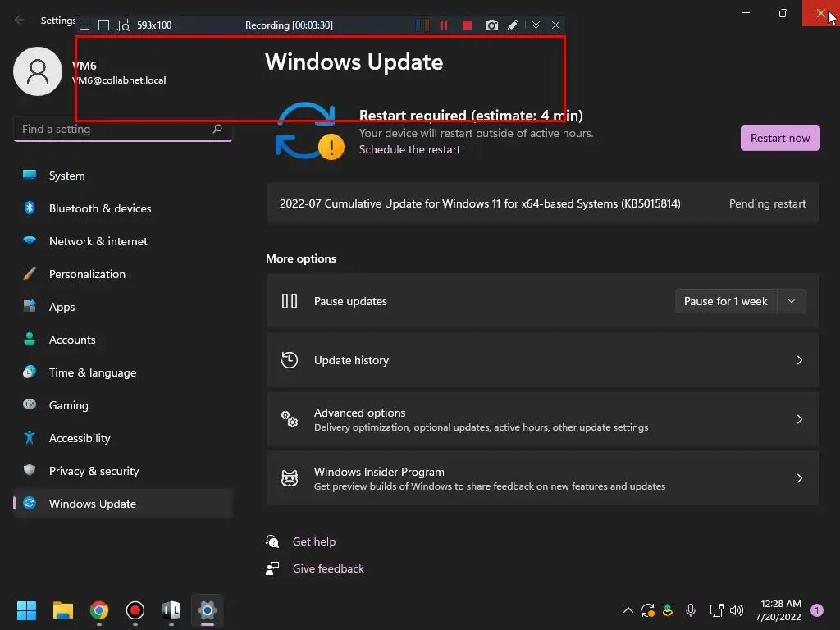
Task: Open Personalization settings
Action: (x=123, y=274)
